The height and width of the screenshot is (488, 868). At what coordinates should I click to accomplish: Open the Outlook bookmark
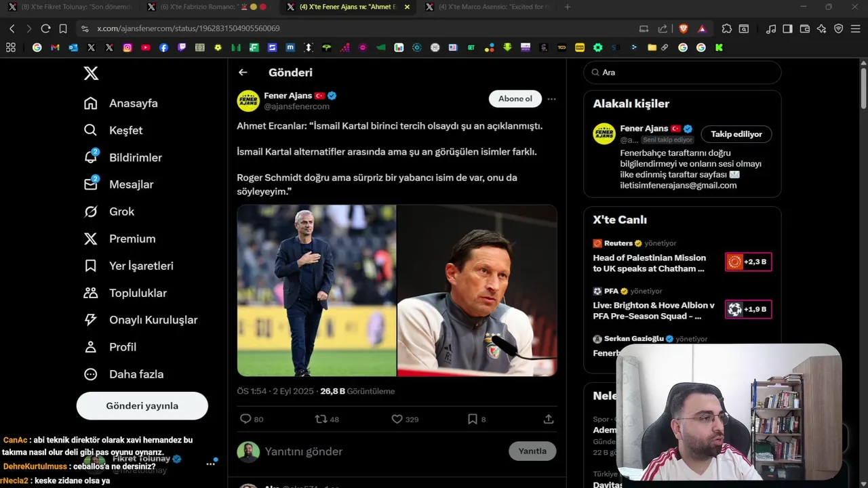(x=73, y=47)
